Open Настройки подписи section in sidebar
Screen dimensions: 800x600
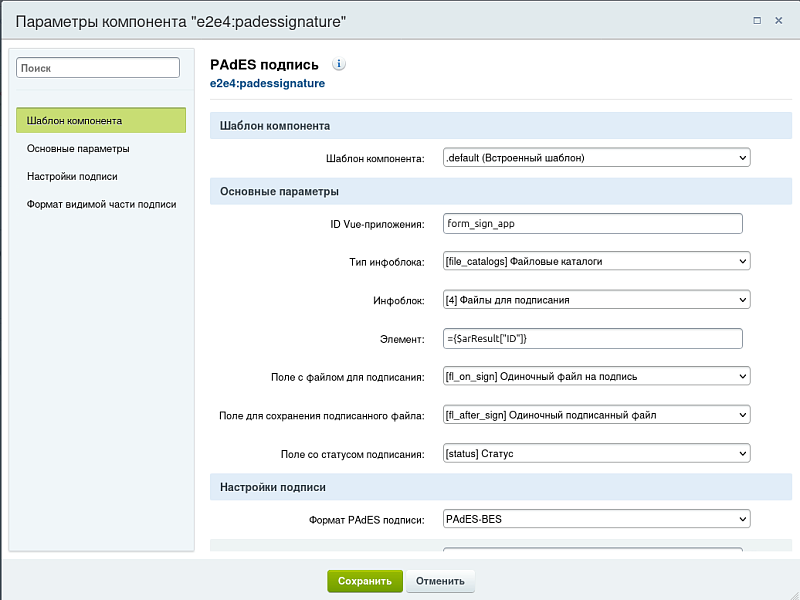[72, 177]
